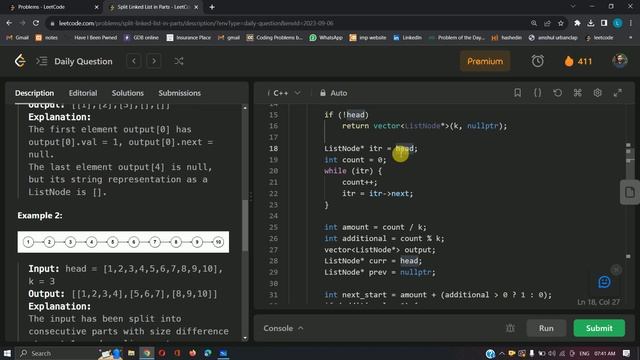The width and height of the screenshot is (640, 360).
Task: Open the problem list sidebar icon
Action: (42, 61)
